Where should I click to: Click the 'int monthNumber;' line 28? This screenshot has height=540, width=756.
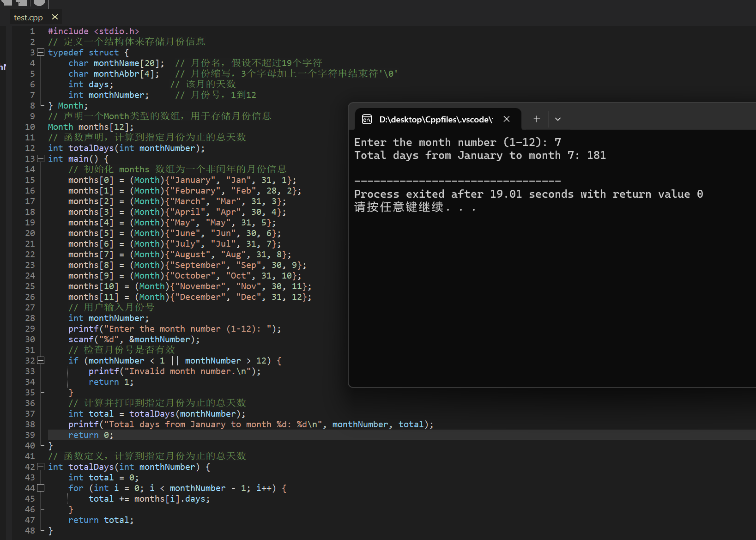point(109,318)
